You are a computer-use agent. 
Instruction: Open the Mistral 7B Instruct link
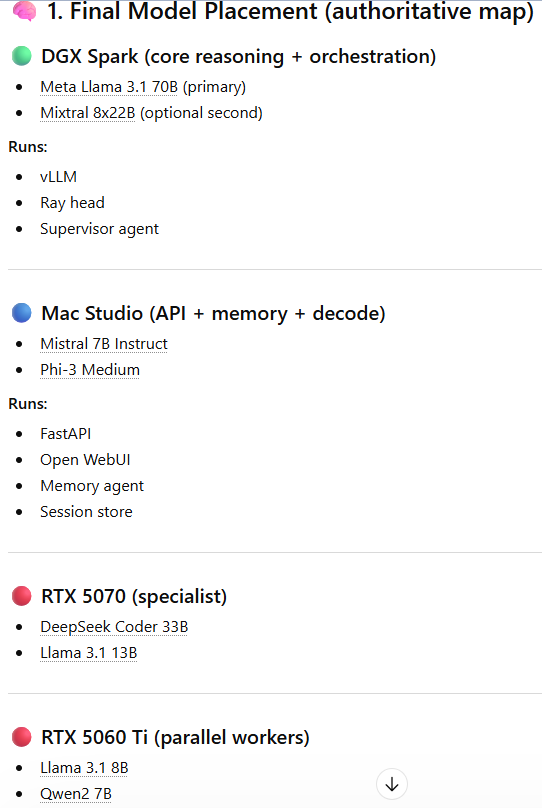[104, 344]
